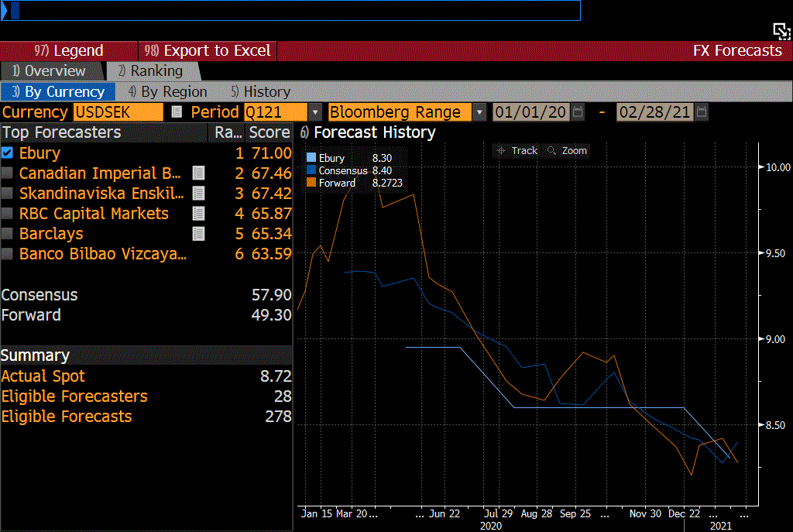The height and width of the screenshot is (532, 793).
Task: Click the light blue Ebury legend swatch
Action: (311, 158)
